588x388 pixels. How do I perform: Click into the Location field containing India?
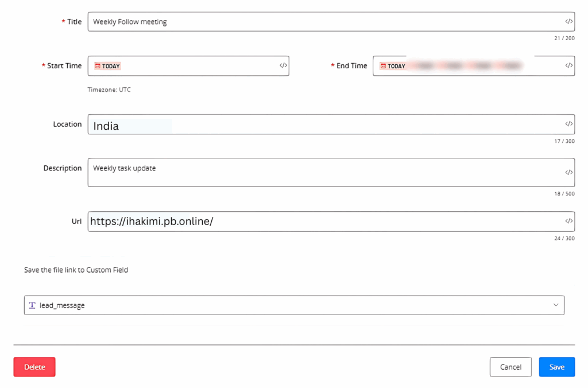tap(322, 125)
